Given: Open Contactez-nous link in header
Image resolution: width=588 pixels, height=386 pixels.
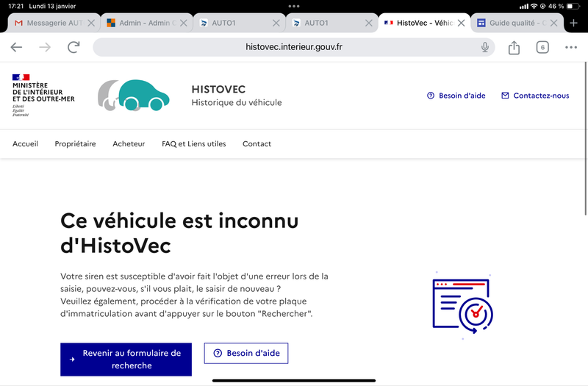Looking at the screenshot, I should point(535,96).
